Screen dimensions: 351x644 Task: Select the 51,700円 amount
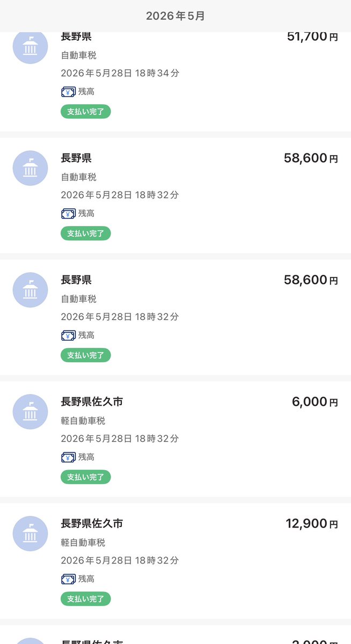pos(312,36)
